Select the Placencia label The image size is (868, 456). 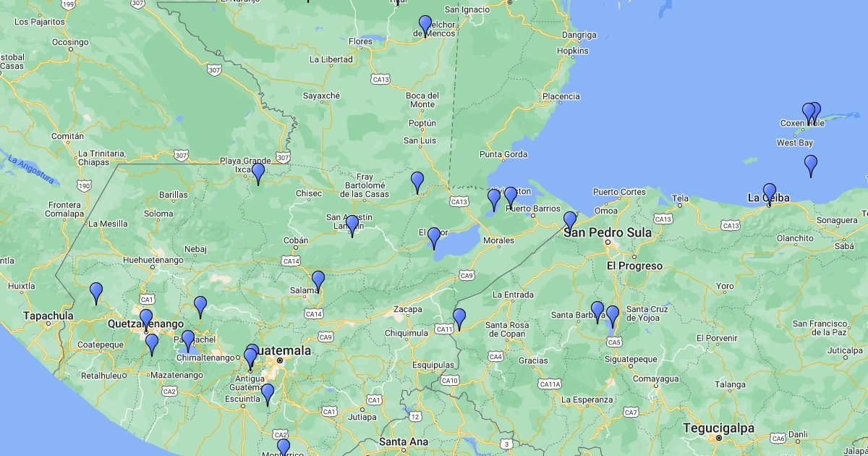(561, 96)
